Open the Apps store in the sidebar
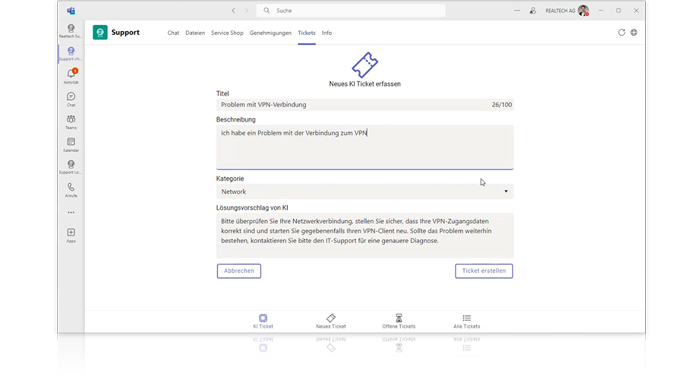 coord(71,235)
